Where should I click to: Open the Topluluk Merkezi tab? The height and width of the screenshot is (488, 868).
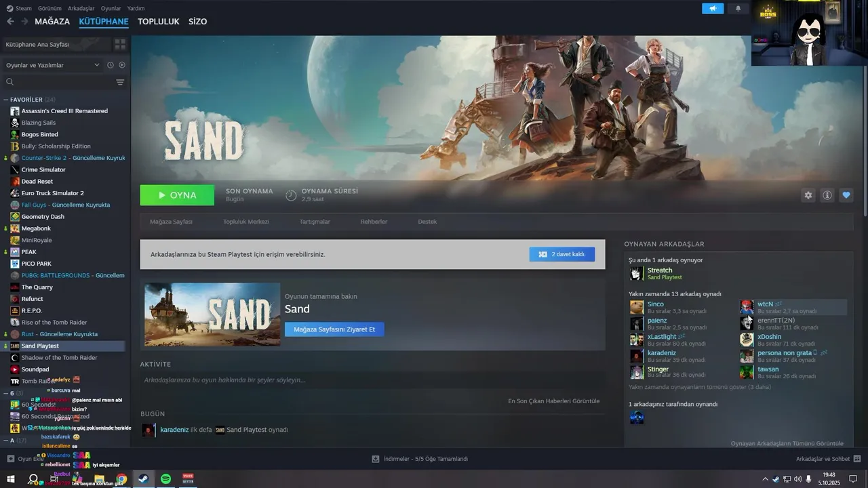[246, 222]
